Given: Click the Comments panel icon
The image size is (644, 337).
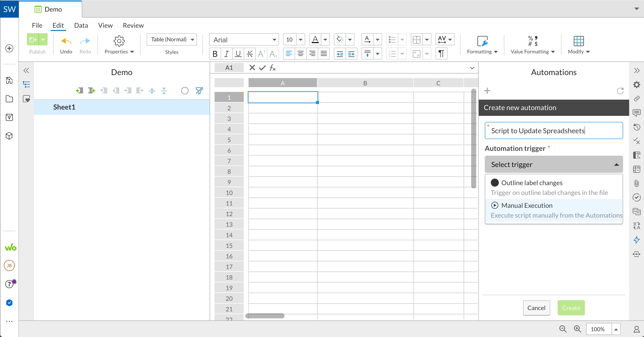Looking at the screenshot, I should pos(636,113).
